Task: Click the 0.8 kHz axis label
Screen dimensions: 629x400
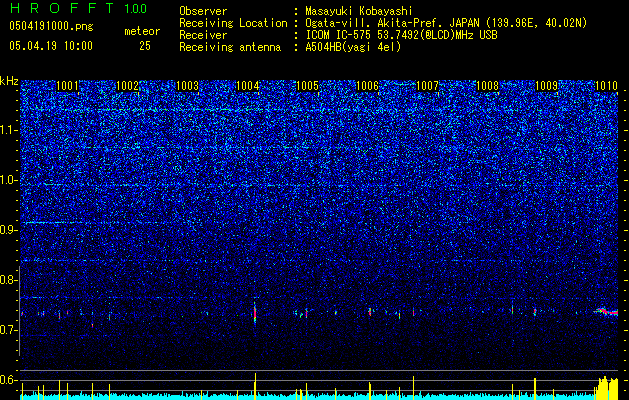Action: (x=8, y=280)
